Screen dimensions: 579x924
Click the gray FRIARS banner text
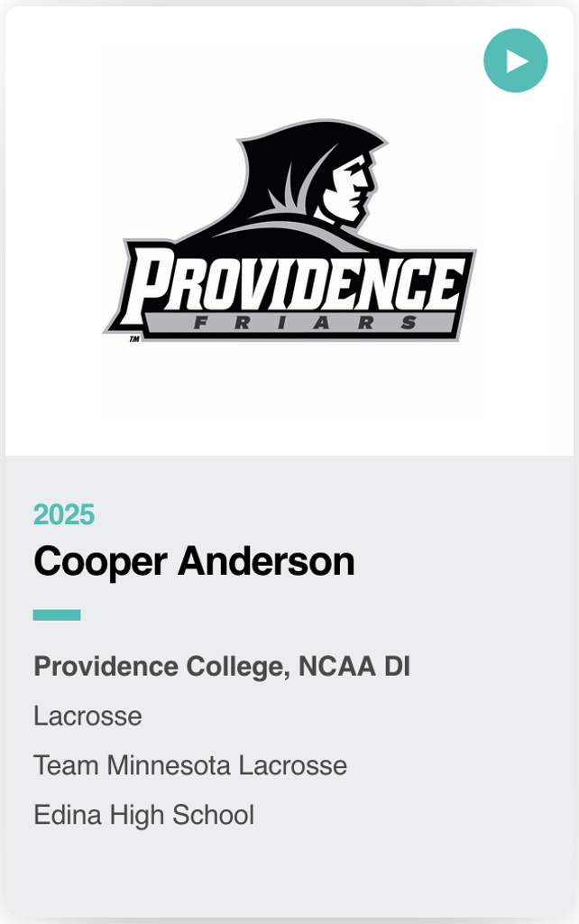point(293,323)
